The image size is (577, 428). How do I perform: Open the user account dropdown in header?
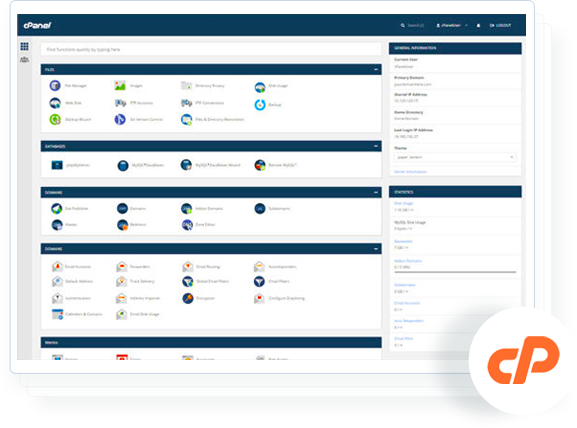(x=452, y=25)
